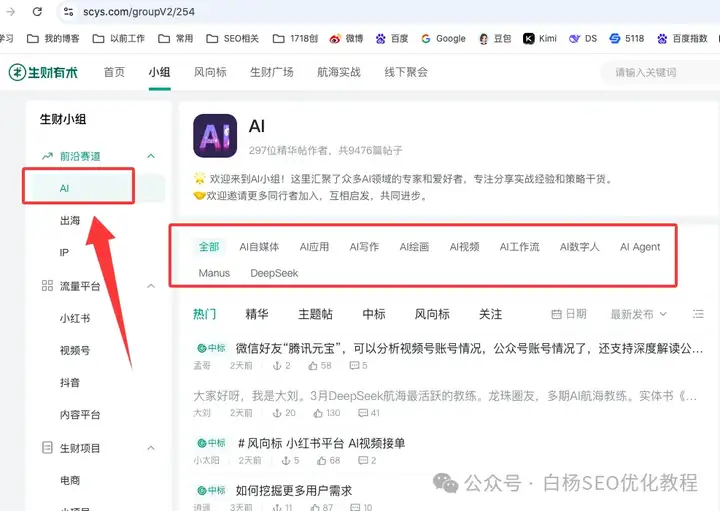Filter posts by AI数字人
This screenshot has height=511, width=720.
(579, 247)
